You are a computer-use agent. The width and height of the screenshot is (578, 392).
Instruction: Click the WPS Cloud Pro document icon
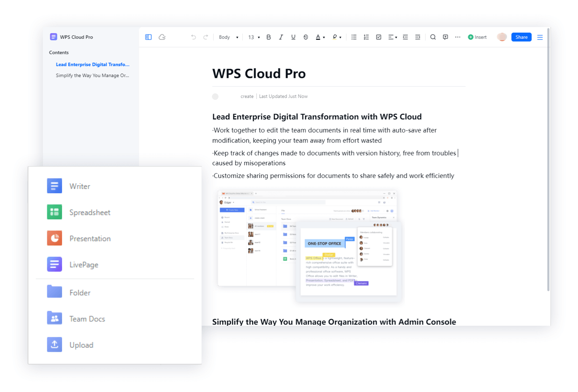pyautogui.click(x=53, y=37)
